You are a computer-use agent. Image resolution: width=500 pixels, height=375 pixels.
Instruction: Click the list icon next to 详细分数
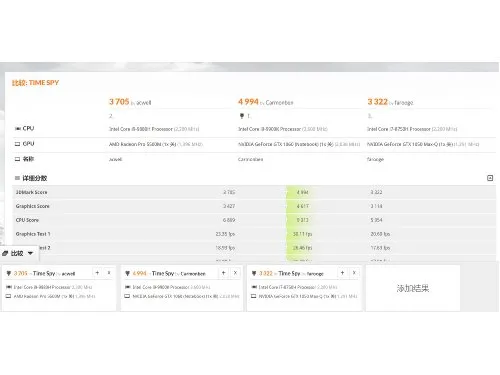[17, 178]
